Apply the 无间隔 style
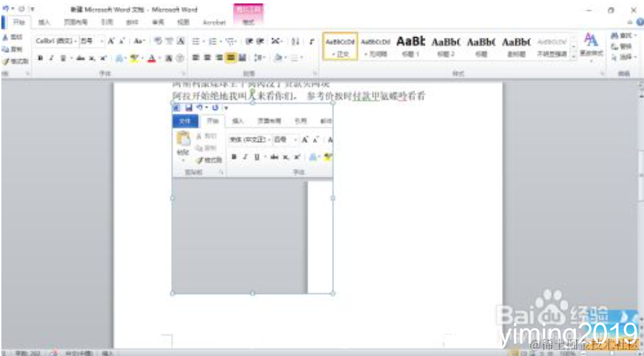Image resolution: width=644 pixels, height=356 pixels. 375,46
